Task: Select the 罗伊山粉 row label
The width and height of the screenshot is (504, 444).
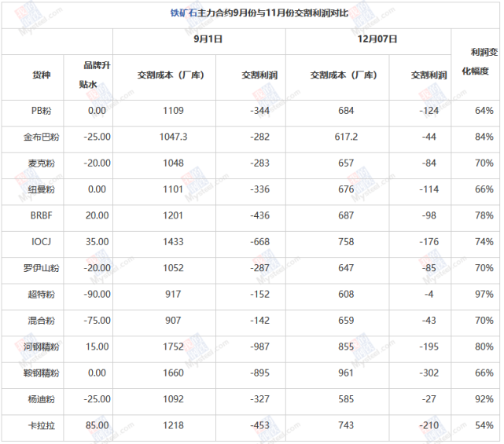Action: click(41, 268)
